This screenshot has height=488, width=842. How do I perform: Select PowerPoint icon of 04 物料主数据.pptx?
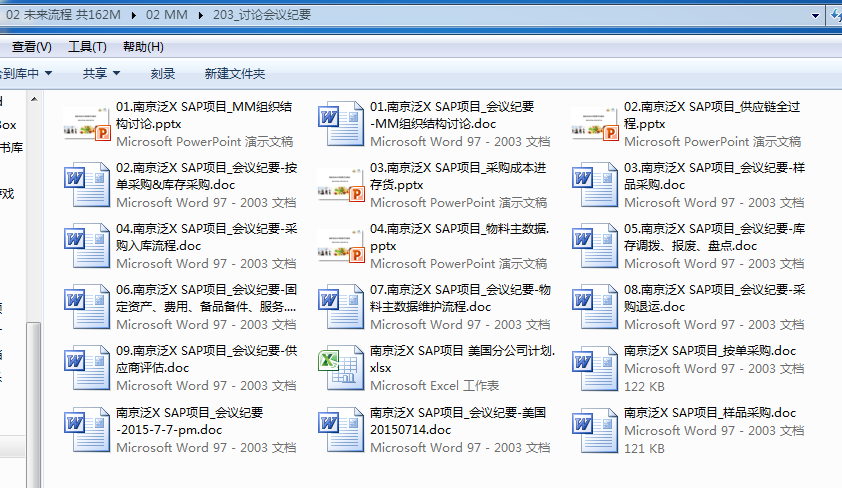tap(340, 246)
